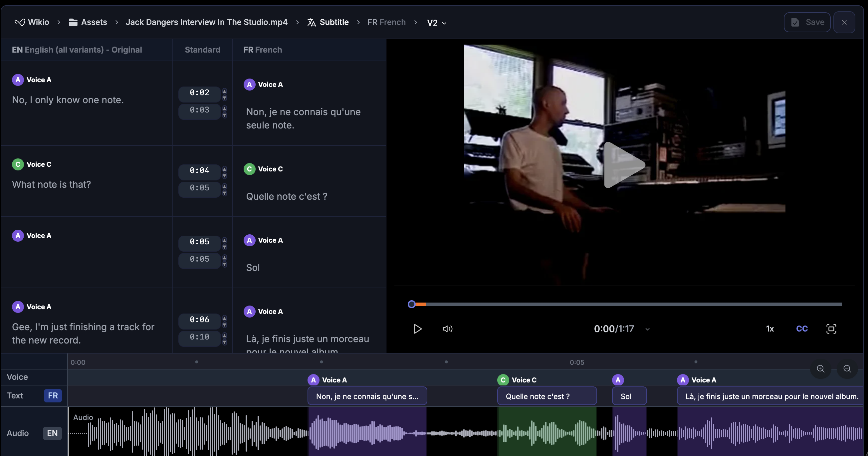Viewport: 868px width, 456px height.
Task: Open the FR French breadcrumb link
Action: tap(386, 22)
